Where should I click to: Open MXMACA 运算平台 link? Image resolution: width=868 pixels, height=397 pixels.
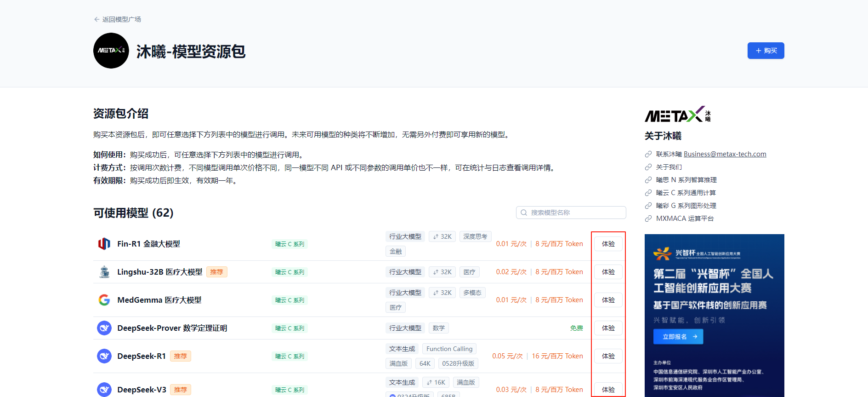pos(685,219)
